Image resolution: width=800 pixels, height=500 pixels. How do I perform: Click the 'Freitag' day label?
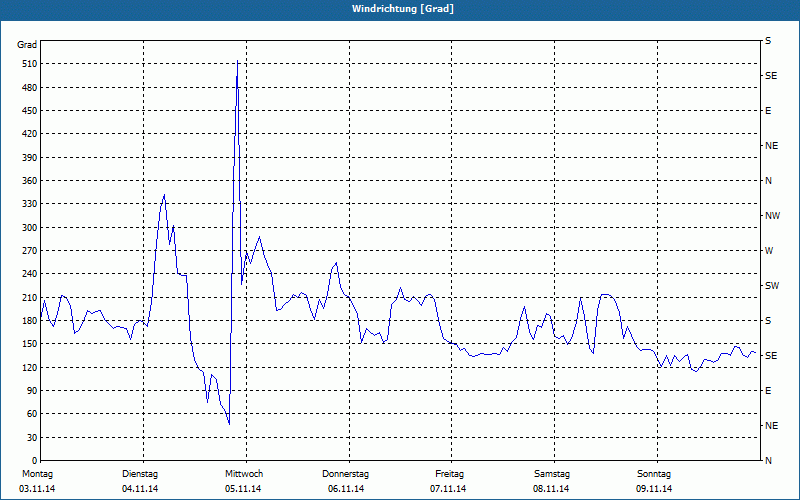(449, 474)
